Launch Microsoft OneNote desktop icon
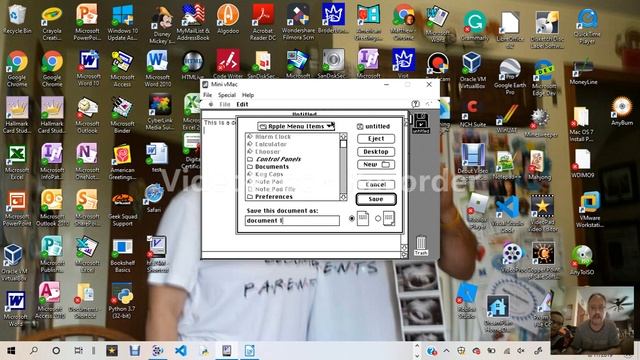Screen dimensions: 640x360 click(x=87, y=162)
